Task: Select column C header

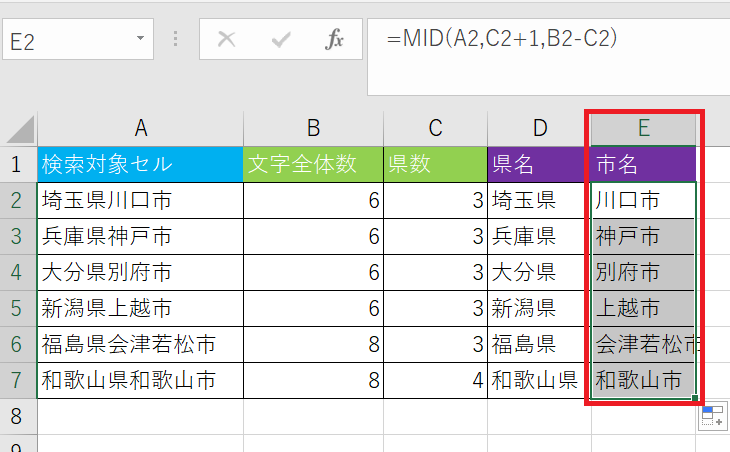Action: point(435,128)
